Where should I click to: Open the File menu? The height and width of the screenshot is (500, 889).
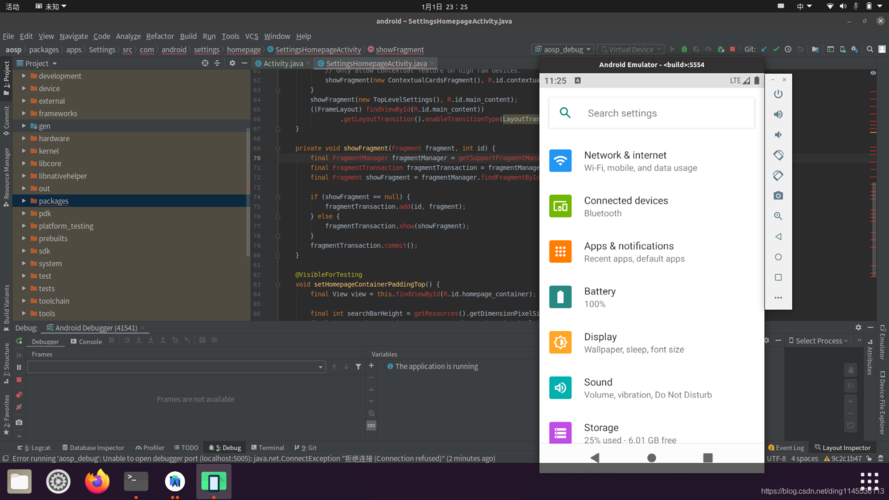click(x=8, y=36)
